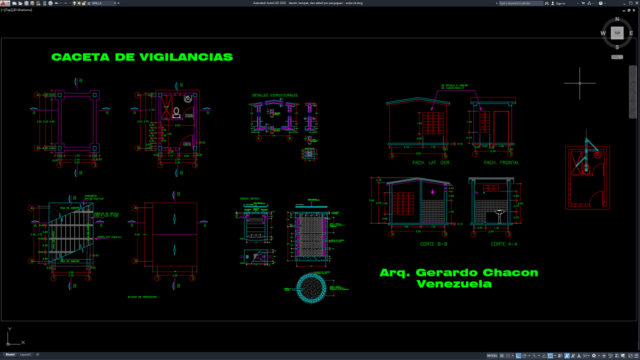Open the Redo history dropdown arrow
Image resolution: width=640 pixels, height=360 pixels.
[x=70, y=3]
